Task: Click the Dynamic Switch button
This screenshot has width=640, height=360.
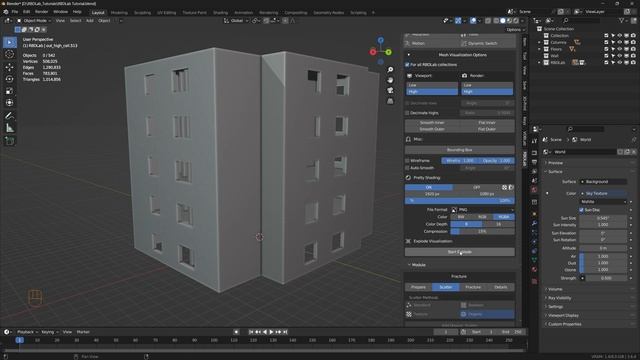Action: 487,43
